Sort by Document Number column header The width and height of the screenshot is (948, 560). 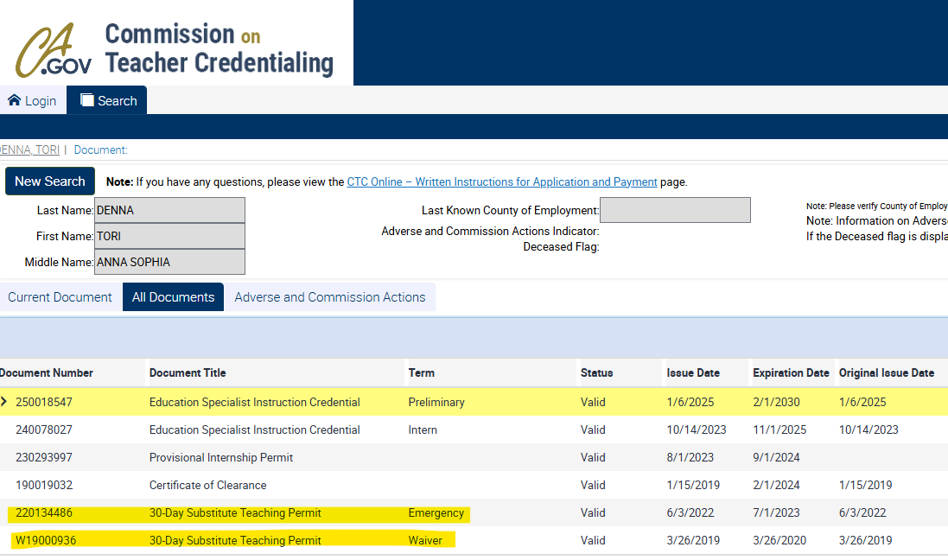[47, 373]
